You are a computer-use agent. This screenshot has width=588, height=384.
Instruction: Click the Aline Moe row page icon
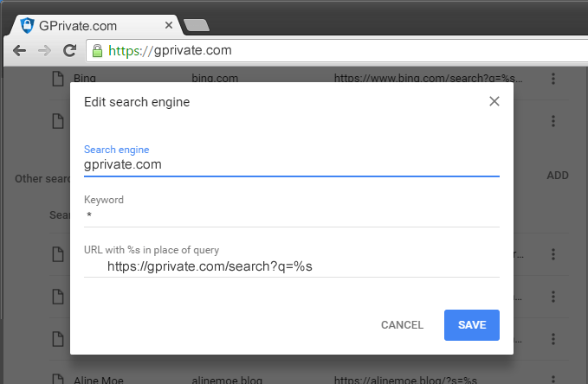(x=57, y=378)
